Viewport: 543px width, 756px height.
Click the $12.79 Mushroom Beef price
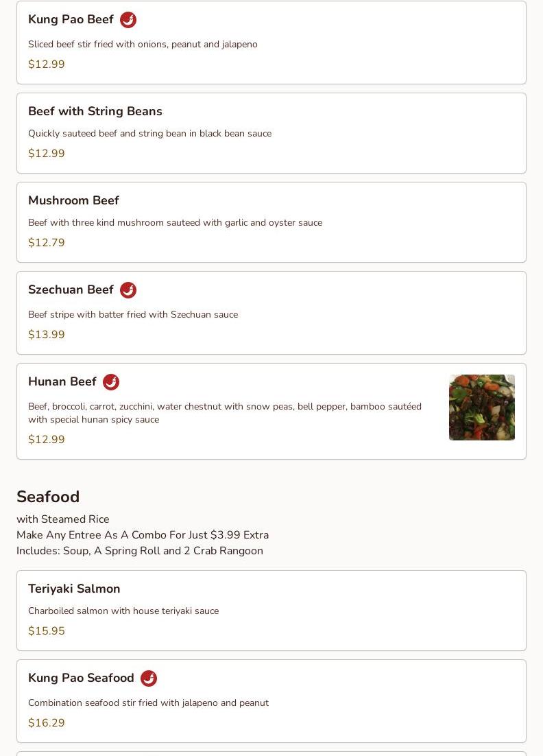[46, 243]
